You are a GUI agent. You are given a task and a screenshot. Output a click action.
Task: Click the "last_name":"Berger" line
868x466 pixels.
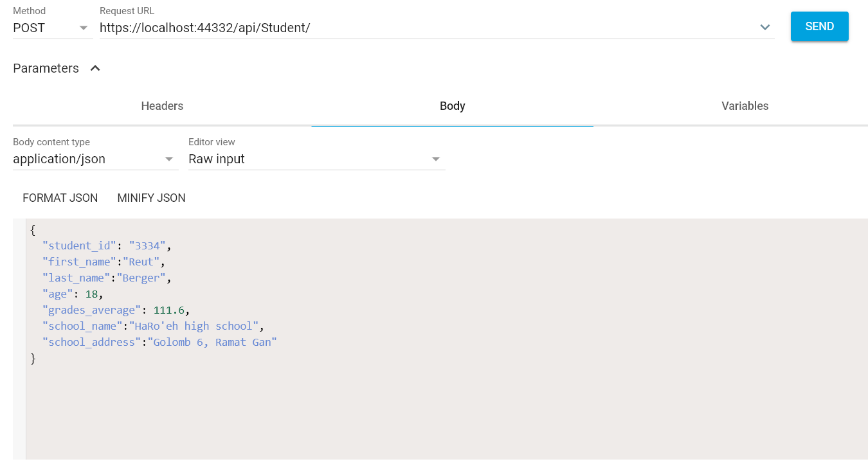click(x=107, y=278)
